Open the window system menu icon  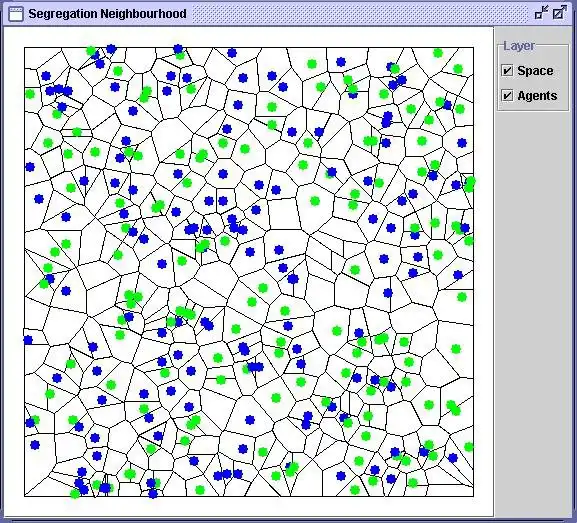tap(15, 14)
